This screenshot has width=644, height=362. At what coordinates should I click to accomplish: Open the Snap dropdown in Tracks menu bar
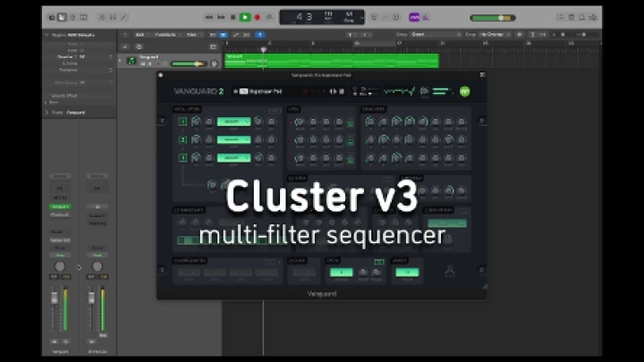(x=436, y=35)
